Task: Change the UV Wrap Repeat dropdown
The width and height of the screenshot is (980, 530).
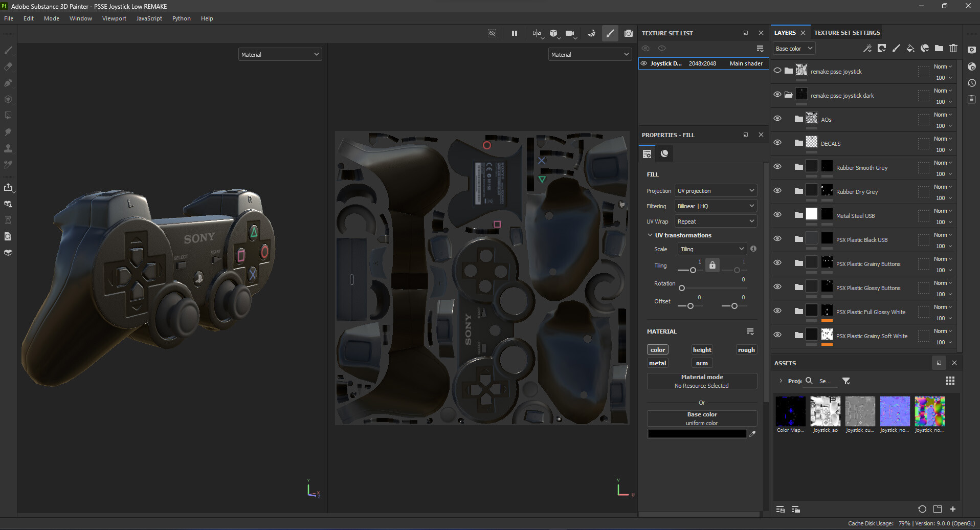Action: (x=715, y=221)
